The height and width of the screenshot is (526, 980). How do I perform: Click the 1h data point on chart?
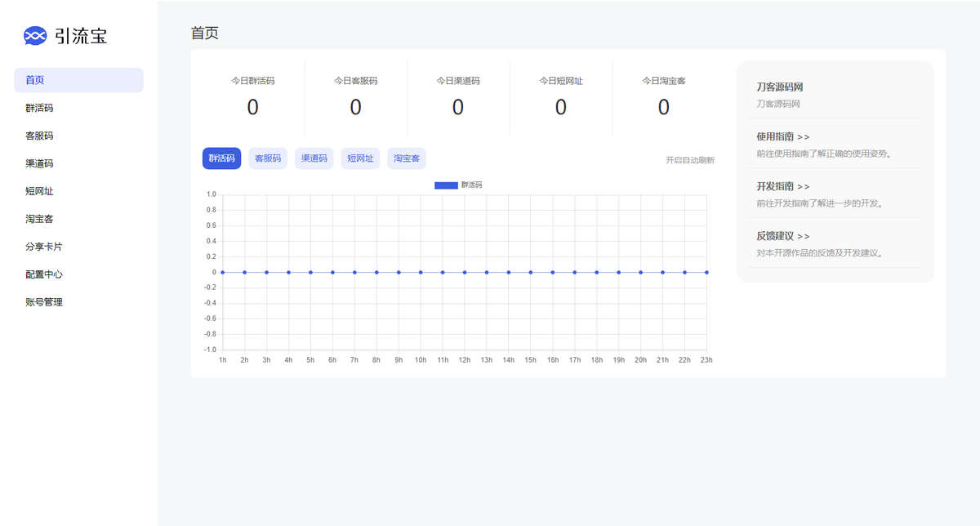click(x=222, y=272)
